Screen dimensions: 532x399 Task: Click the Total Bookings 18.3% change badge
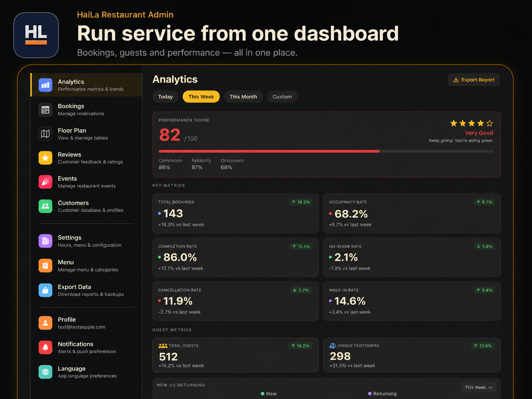click(x=301, y=202)
